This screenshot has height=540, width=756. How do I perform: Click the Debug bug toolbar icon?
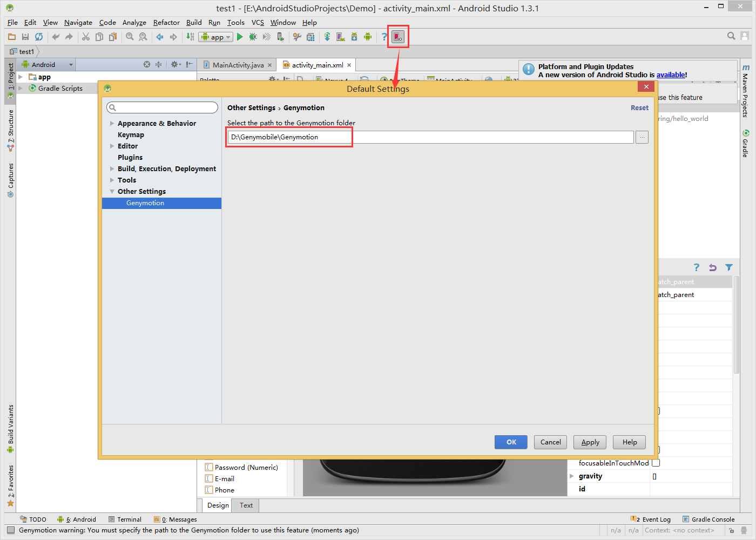tap(253, 37)
